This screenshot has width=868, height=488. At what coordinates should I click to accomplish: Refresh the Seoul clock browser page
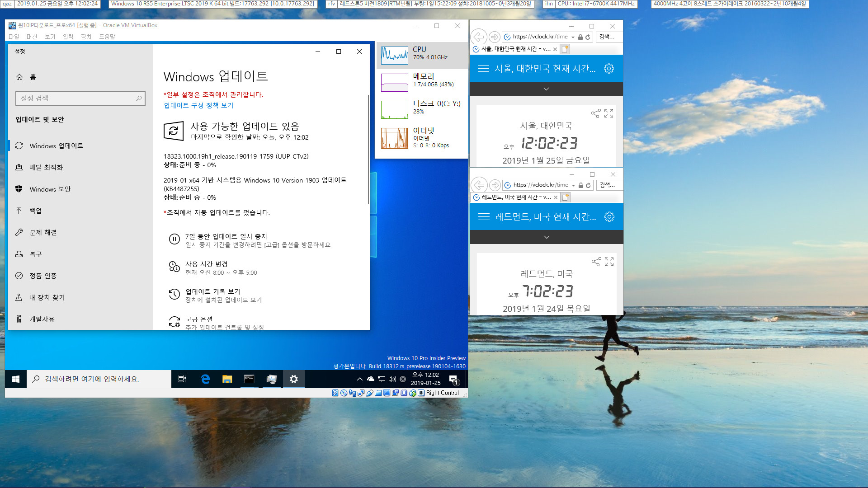pyautogui.click(x=588, y=37)
